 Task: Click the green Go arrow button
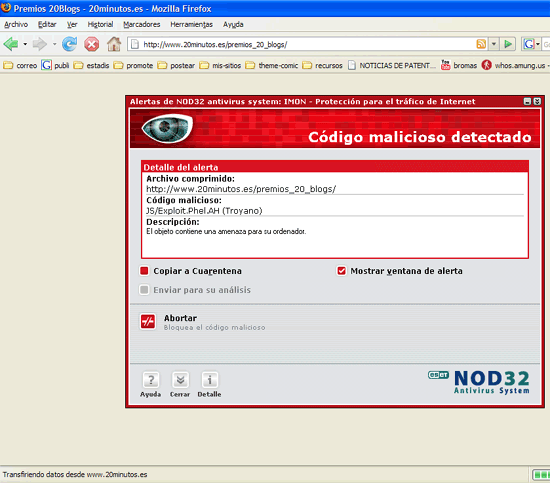(508, 44)
